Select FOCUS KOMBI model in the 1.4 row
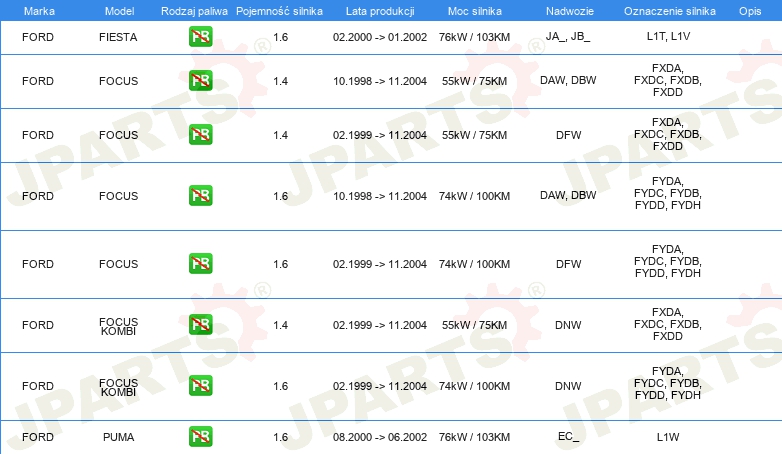Screen dimensions: 782x454 (x=119, y=326)
